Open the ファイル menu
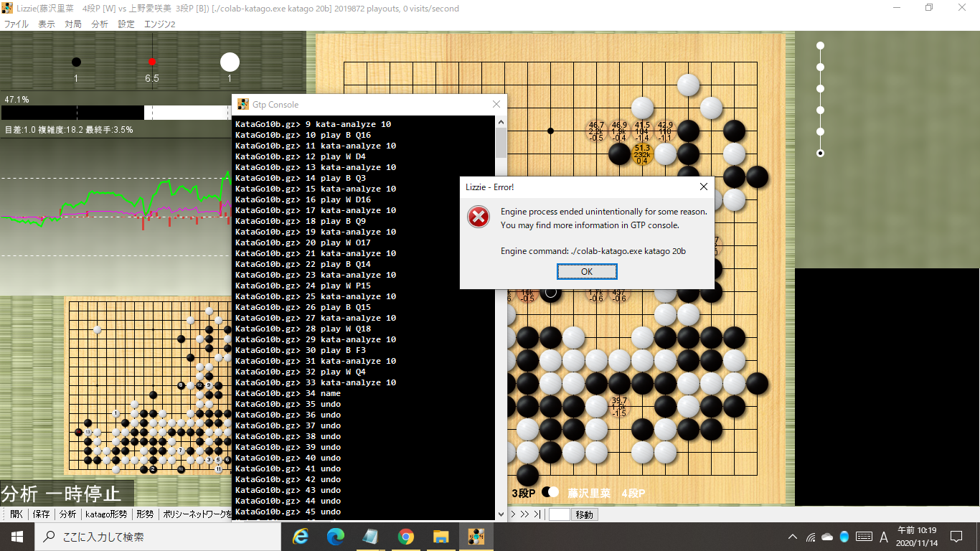980x551 pixels. pos(16,24)
